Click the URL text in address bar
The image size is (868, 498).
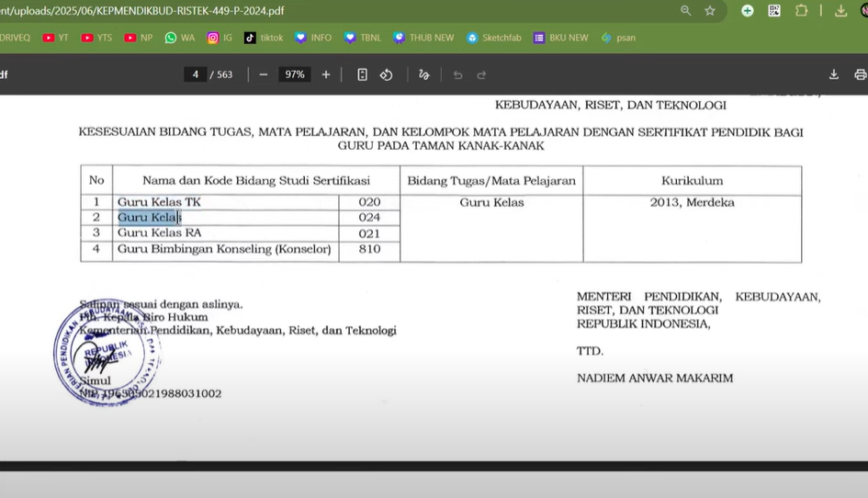pyautogui.click(x=142, y=10)
